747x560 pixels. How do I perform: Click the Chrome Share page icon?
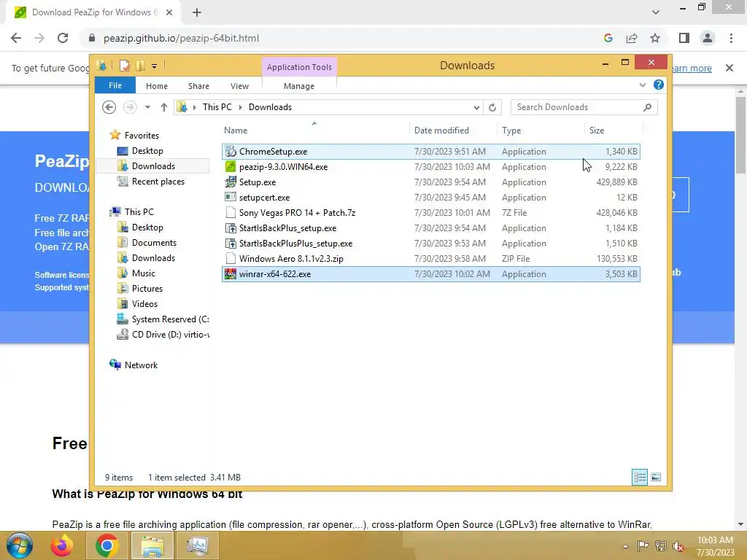click(x=632, y=38)
